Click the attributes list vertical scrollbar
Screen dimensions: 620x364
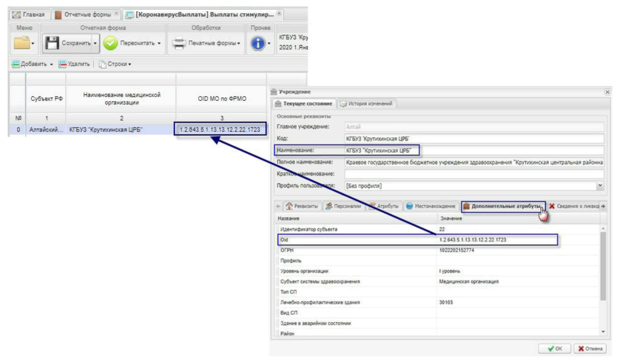(x=603, y=265)
